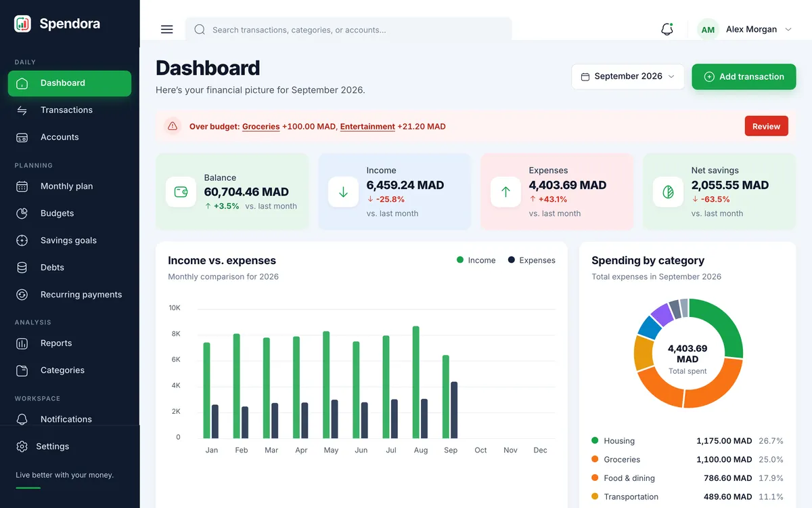Toggle the Expenses legend in the chart
Screen dimensions: 812x508
[x=532, y=260]
